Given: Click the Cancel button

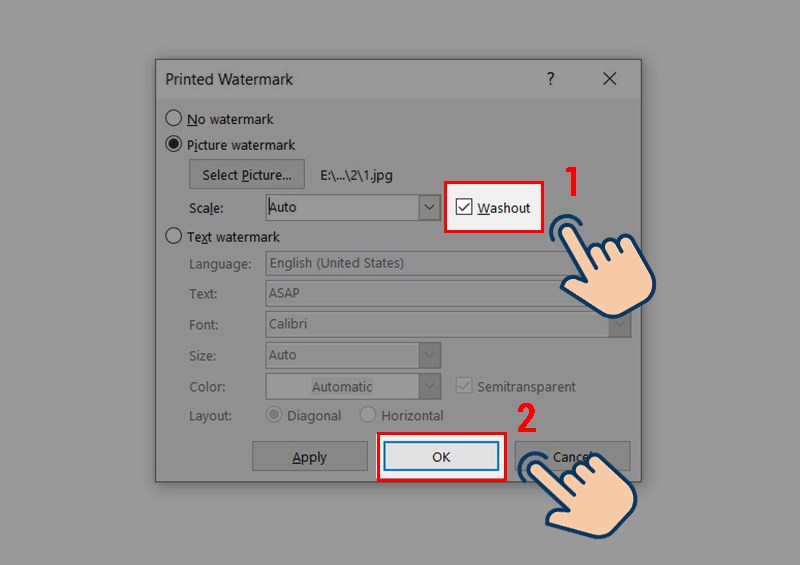Looking at the screenshot, I should [x=572, y=456].
